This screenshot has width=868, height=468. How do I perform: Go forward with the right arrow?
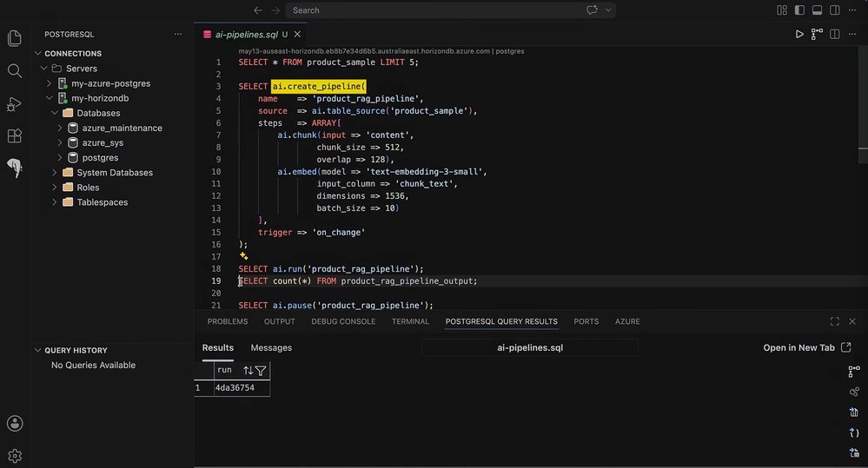(x=275, y=10)
